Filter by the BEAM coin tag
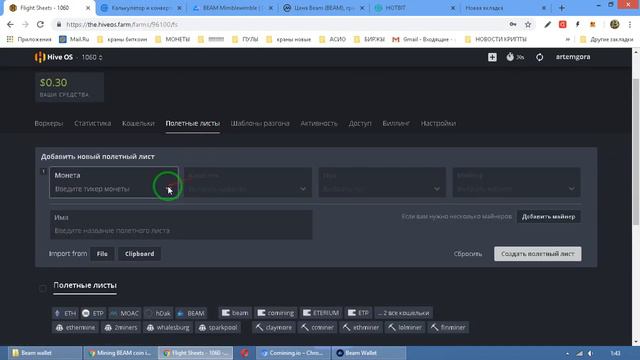 tap(191, 313)
